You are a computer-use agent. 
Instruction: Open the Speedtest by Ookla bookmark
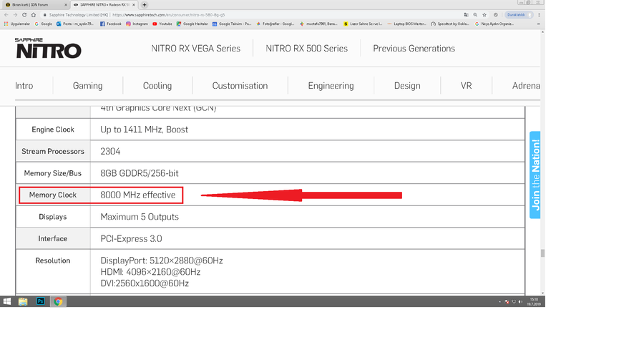[x=450, y=24]
